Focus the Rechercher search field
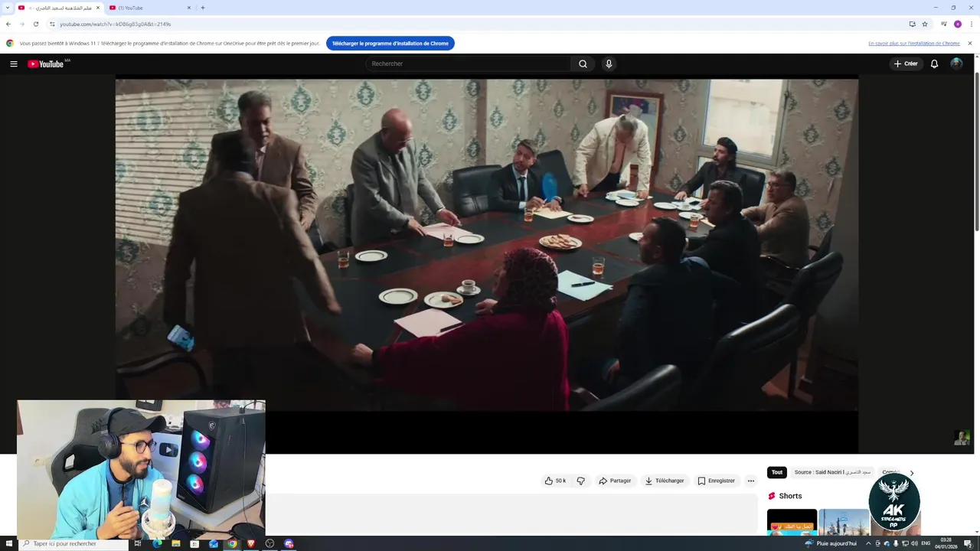The width and height of the screenshot is (980, 551). [x=468, y=64]
